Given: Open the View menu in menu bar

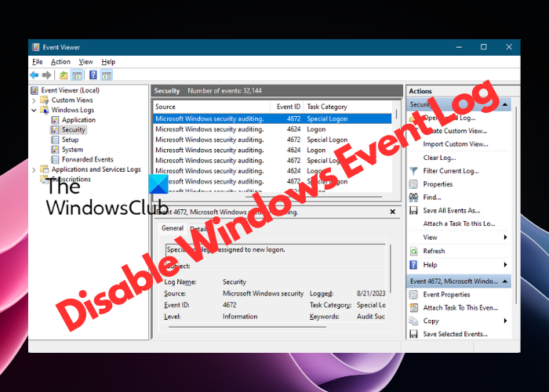Looking at the screenshot, I should pyautogui.click(x=85, y=62).
